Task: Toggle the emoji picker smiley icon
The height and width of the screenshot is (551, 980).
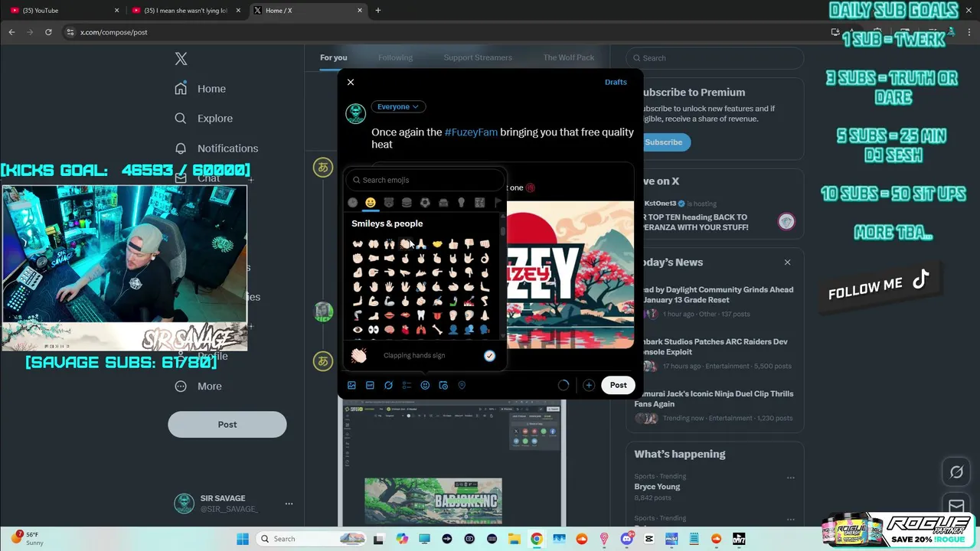Action: 425,386
